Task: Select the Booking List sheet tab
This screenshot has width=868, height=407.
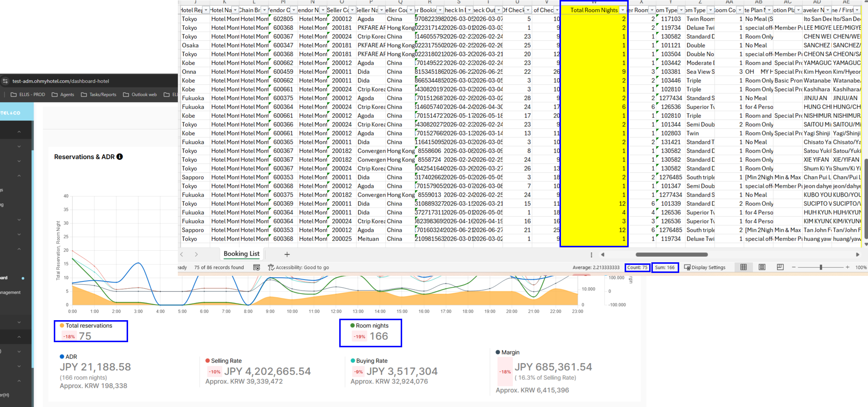Action: [242, 254]
